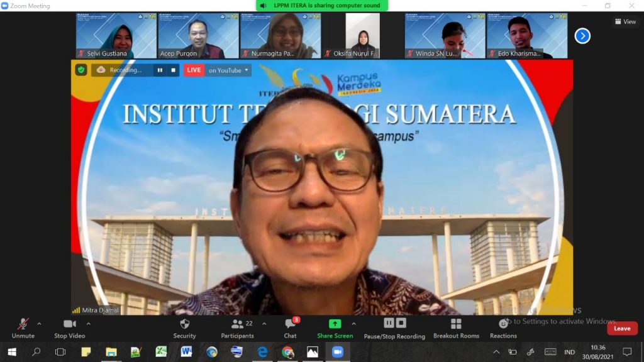Open Word from the taskbar
This screenshot has width=644, height=362.
coord(186,352)
